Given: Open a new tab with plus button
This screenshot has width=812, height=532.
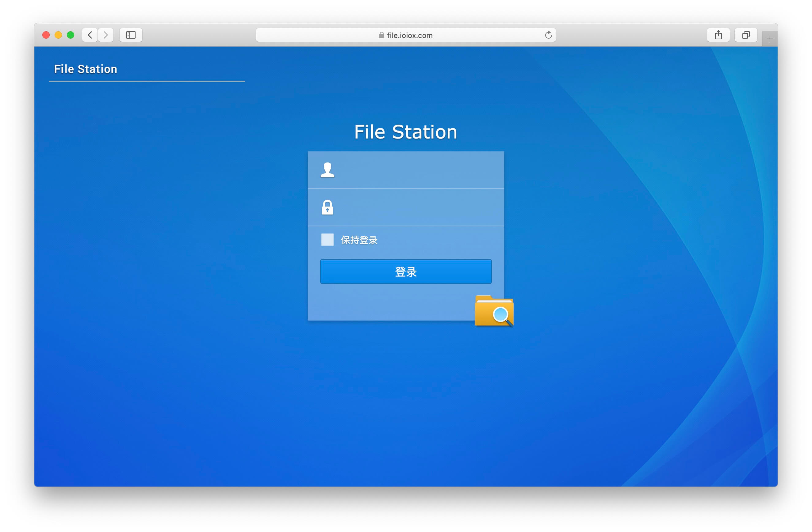Looking at the screenshot, I should [770, 39].
